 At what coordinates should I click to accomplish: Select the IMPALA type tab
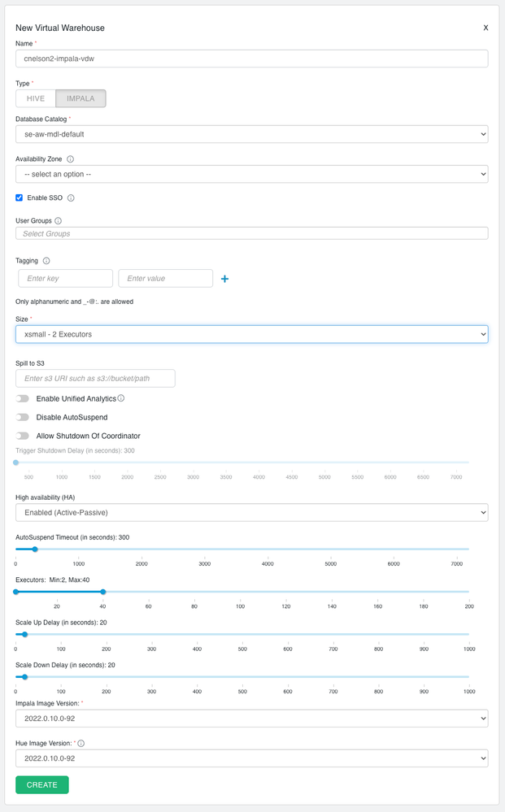pos(81,98)
